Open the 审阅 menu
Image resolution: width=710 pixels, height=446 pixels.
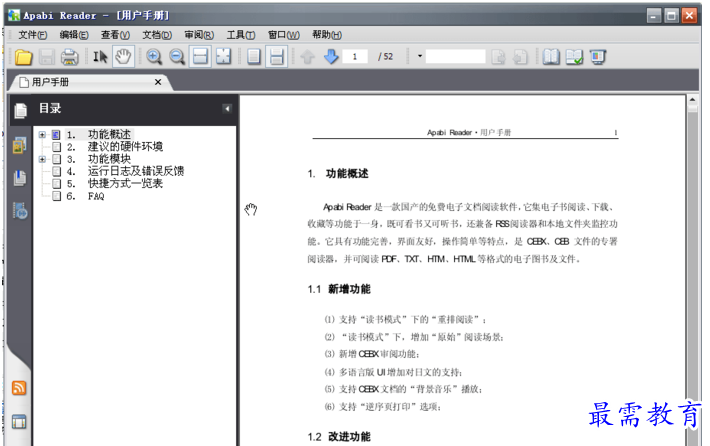[x=199, y=35]
